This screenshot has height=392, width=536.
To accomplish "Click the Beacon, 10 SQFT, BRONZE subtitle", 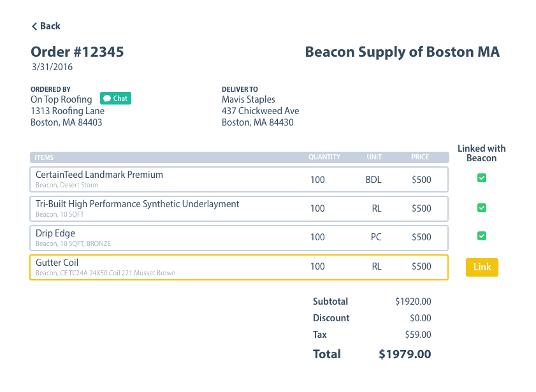I will [x=73, y=243].
